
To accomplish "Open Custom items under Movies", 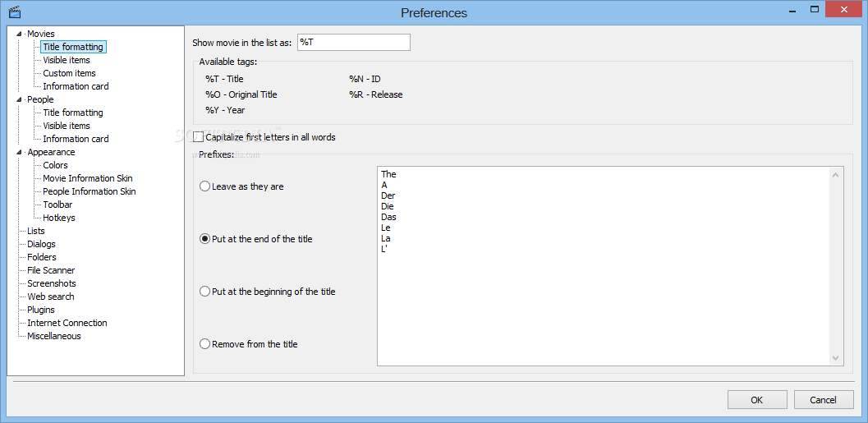I will (x=69, y=73).
